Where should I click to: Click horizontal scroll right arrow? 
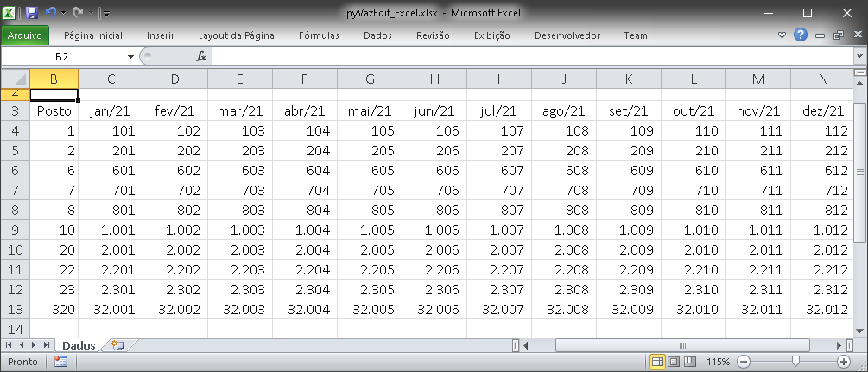pos(839,345)
